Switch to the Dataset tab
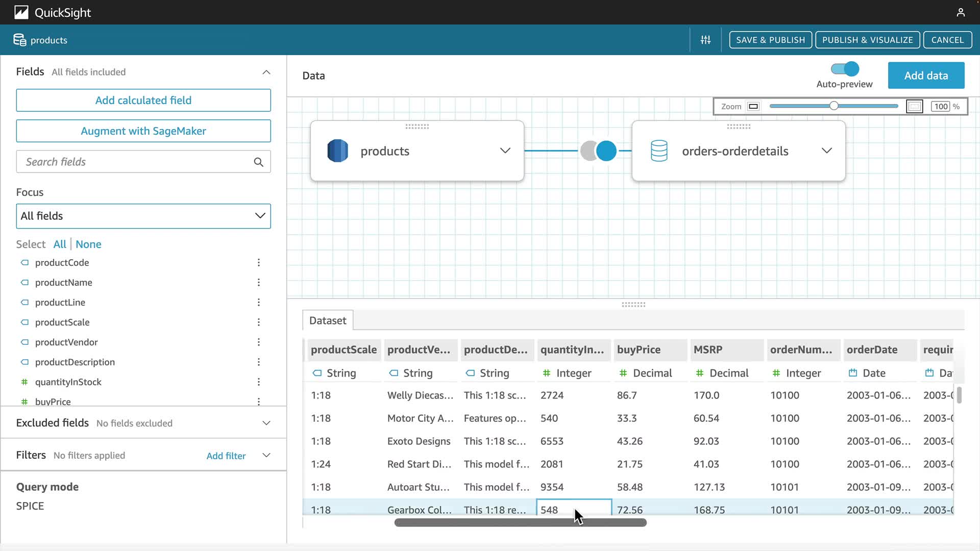 tap(328, 320)
